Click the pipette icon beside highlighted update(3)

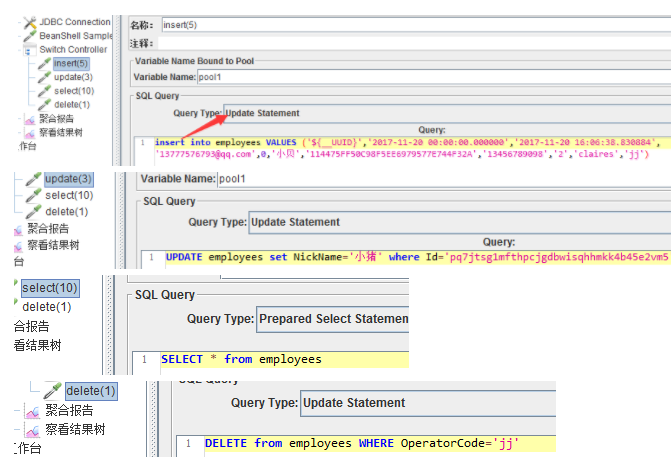[33, 179]
